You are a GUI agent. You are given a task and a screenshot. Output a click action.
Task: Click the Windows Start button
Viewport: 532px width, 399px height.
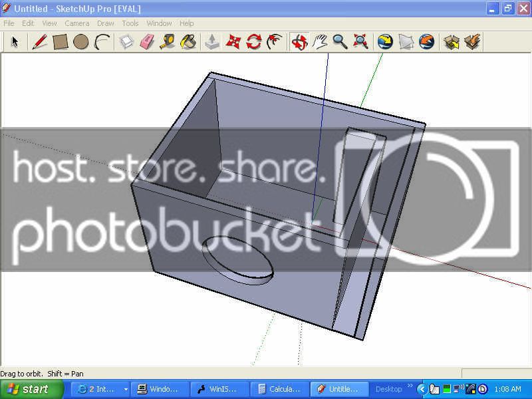click(x=32, y=389)
